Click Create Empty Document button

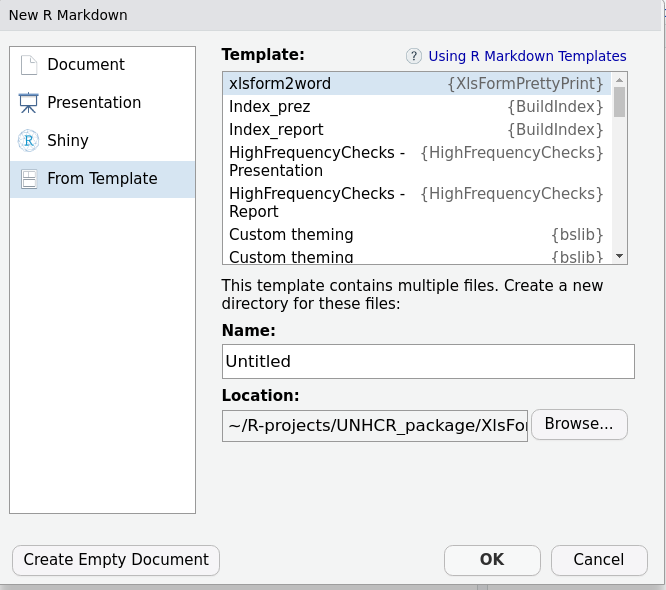(x=116, y=560)
